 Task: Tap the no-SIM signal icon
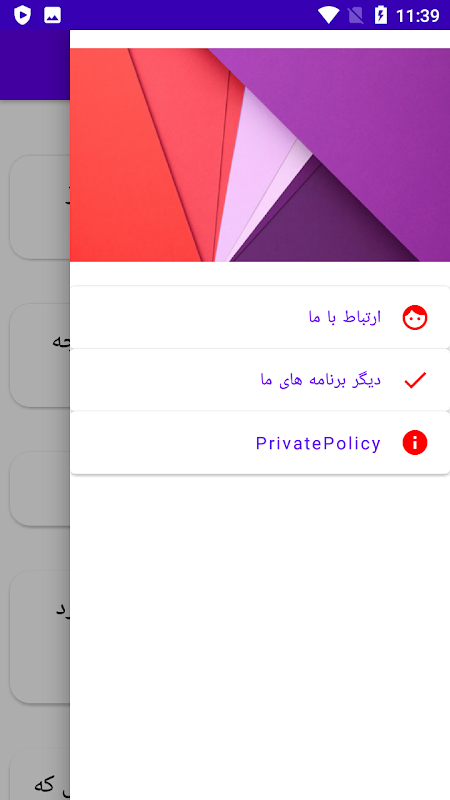356,15
